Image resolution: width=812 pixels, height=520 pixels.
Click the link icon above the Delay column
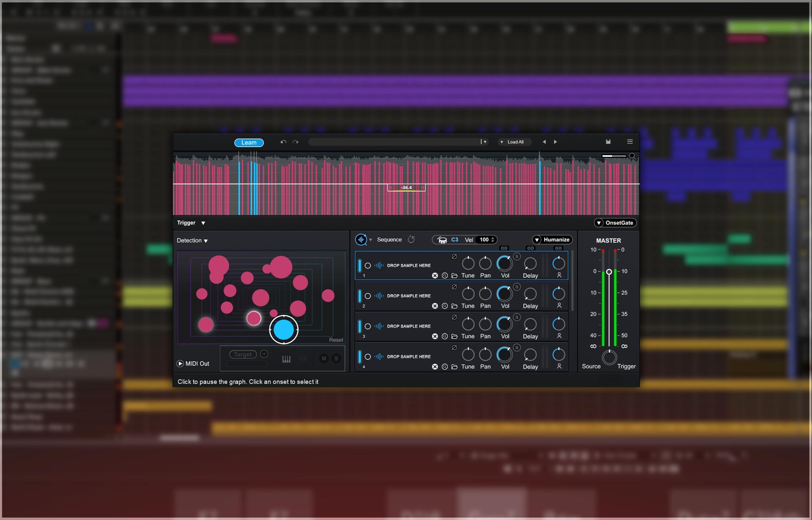coord(530,248)
